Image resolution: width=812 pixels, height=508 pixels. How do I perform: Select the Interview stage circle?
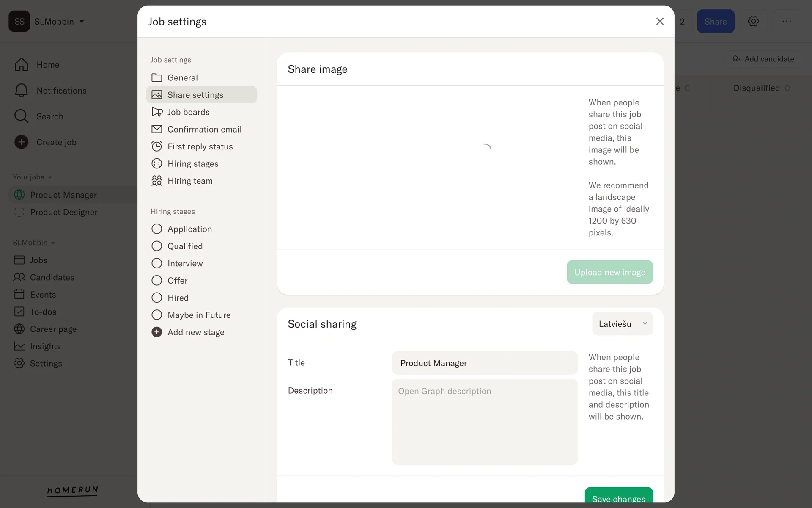point(157,263)
